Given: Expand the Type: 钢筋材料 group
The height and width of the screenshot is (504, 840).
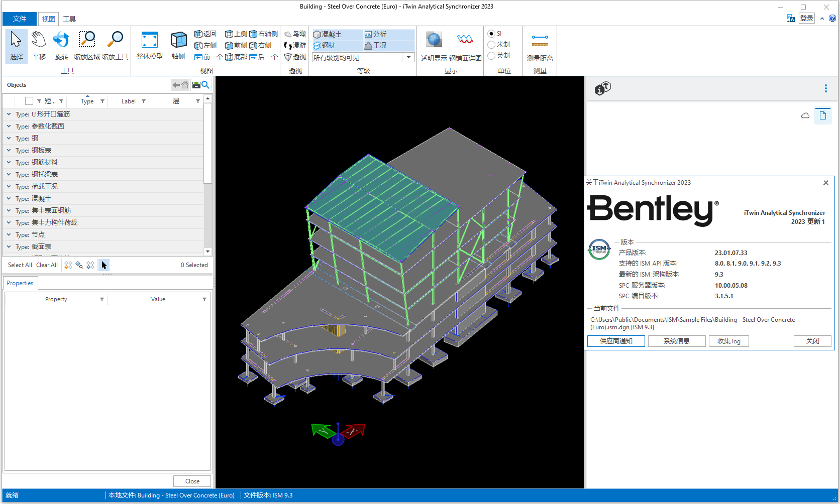Looking at the screenshot, I should 9,162.
